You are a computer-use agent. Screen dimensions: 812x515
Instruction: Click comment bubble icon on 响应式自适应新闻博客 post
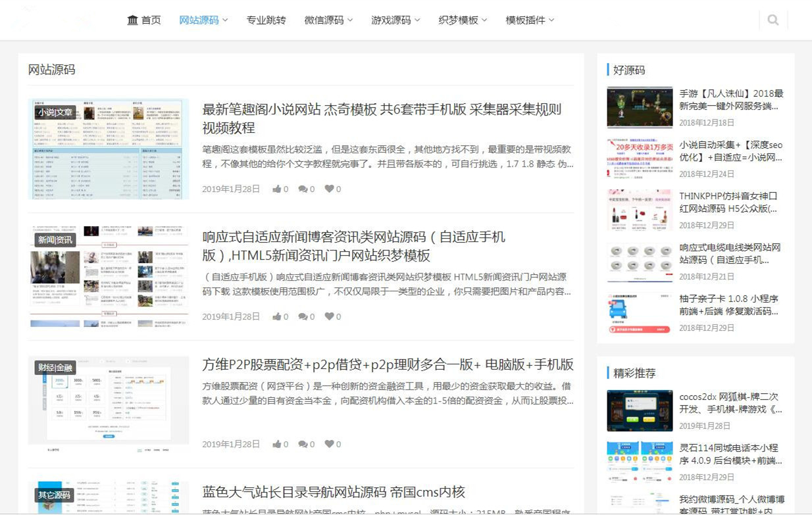coord(303,316)
